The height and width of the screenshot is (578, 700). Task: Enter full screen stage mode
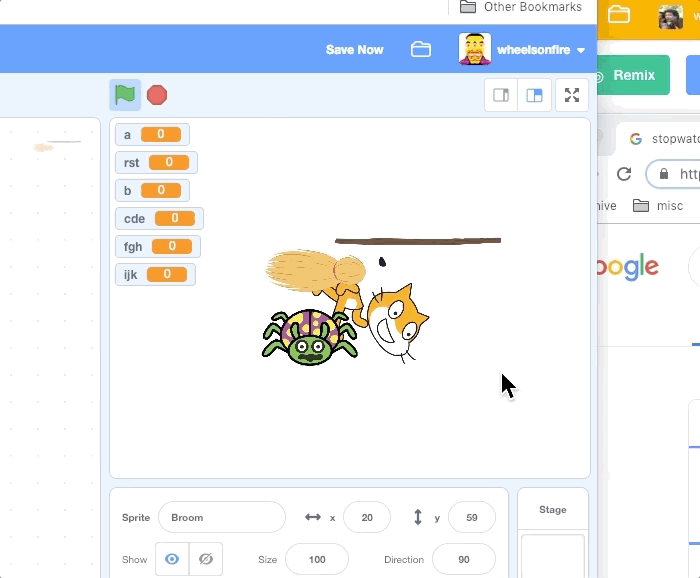pyautogui.click(x=572, y=95)
